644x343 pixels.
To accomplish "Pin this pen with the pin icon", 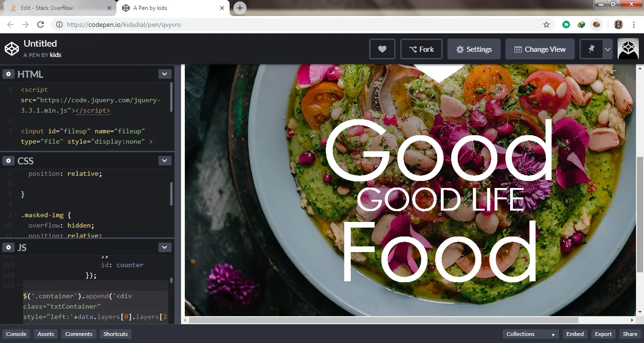I will coord(591,49).
